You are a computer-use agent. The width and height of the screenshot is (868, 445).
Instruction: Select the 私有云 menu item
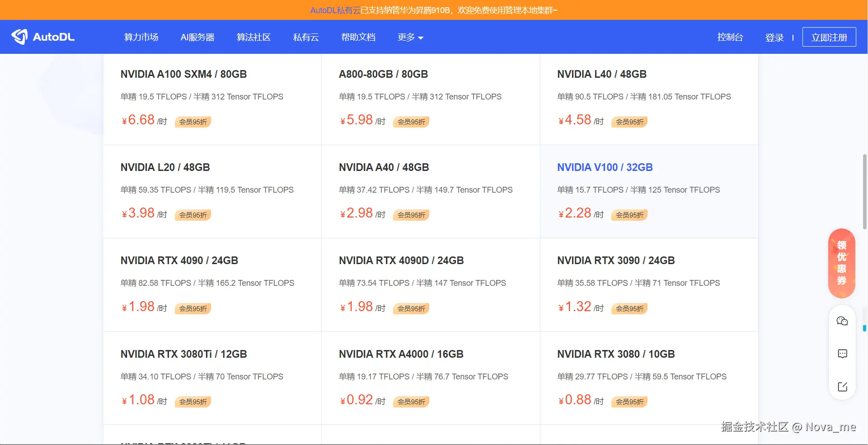pyautogui.click(x=306, y=37)
